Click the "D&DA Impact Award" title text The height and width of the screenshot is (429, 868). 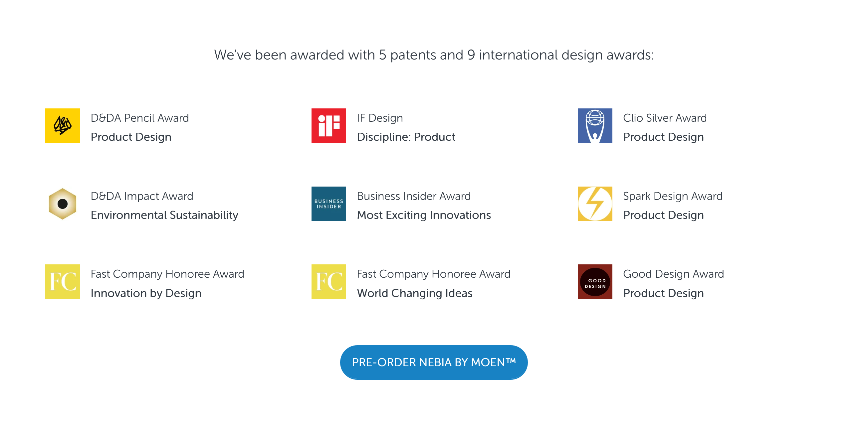coord(142,196)
